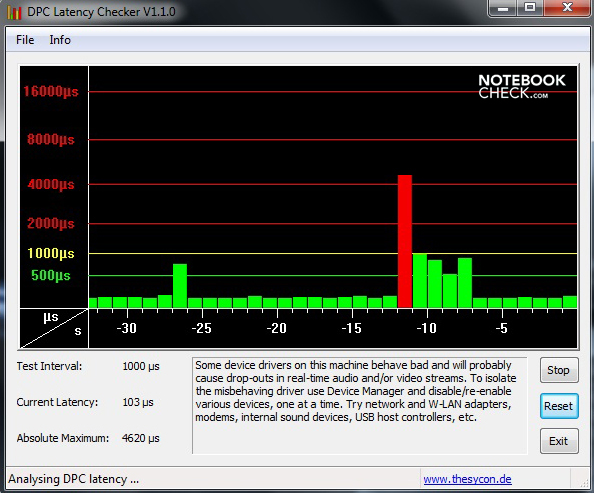The image size is (594, 493).
Task: Open the Info menu
Action: pyautogui.click(x=60, y=40)
